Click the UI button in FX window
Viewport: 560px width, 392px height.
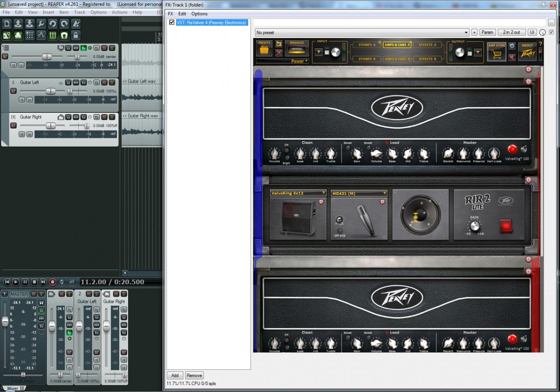(x=532, y=32)
